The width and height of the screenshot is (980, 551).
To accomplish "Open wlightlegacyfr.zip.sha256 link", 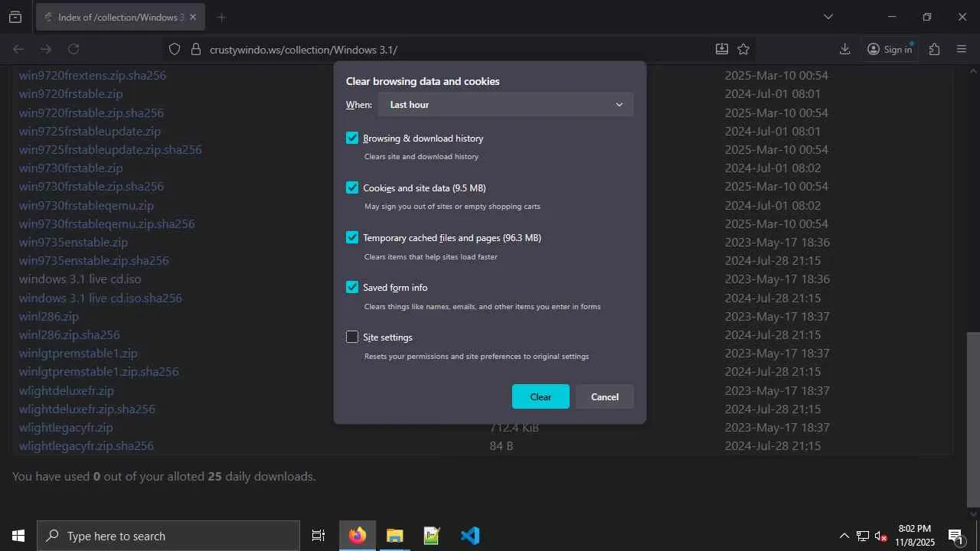I will (87, 446).
